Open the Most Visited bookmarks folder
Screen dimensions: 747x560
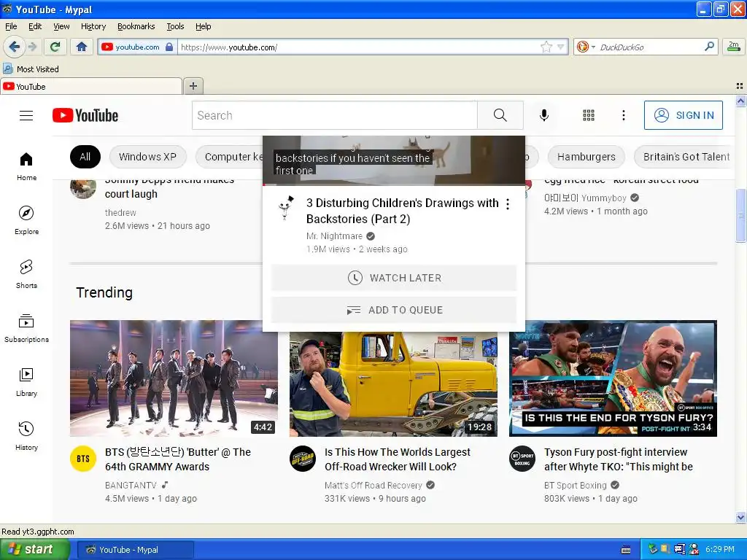tap(31, 69)
